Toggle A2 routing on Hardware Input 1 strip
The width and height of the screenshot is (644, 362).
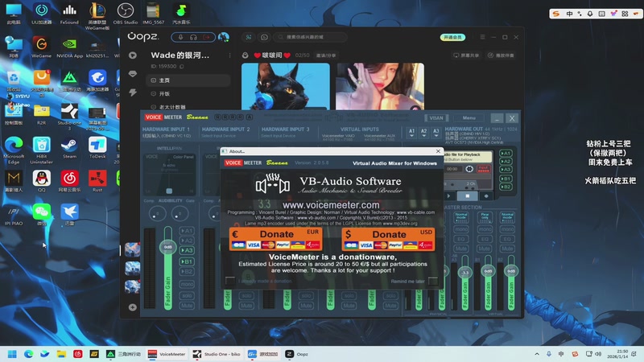[x=187, y=241]
